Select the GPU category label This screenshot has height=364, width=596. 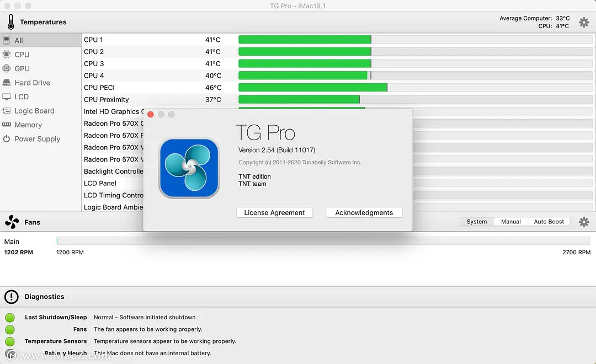click(22, 68)
